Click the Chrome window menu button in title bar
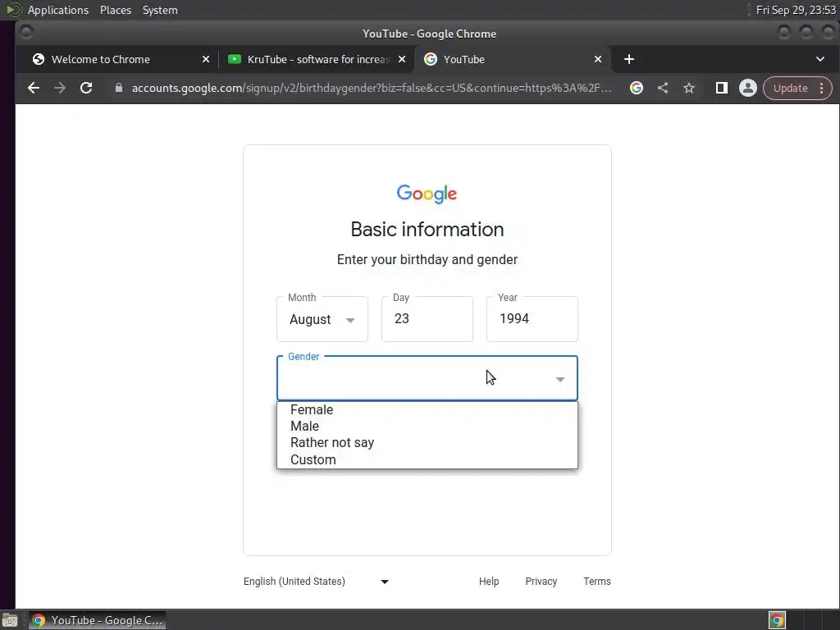 click(25, 33)
